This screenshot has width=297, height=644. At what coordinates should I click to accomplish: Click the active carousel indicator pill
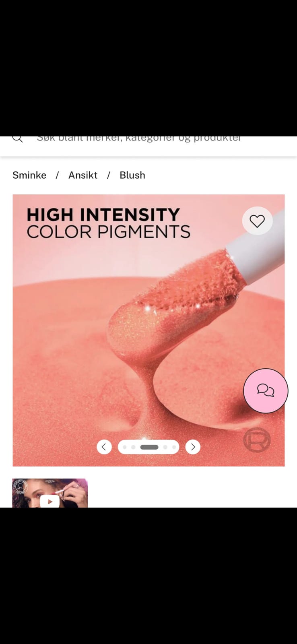[x=149, y=447]
